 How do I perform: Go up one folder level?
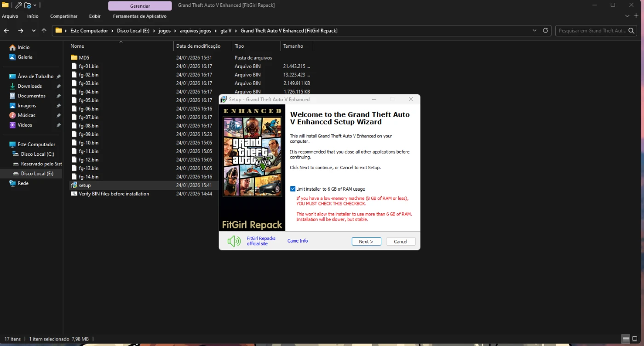pos(44,31)
